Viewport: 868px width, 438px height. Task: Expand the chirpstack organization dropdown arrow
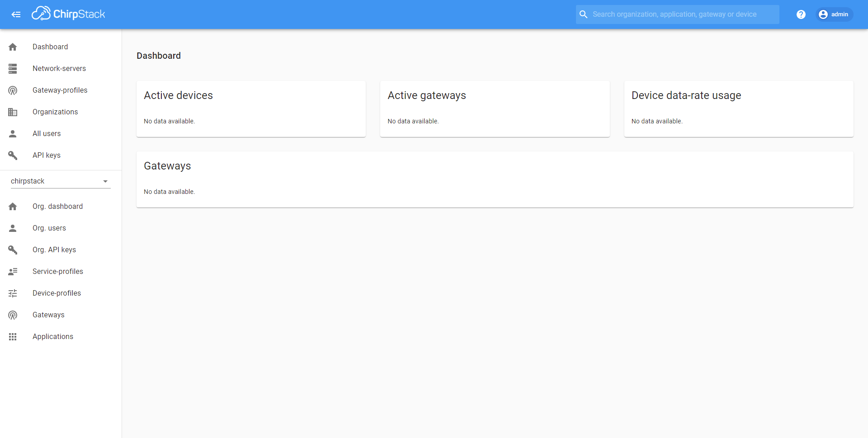[105, 181]
